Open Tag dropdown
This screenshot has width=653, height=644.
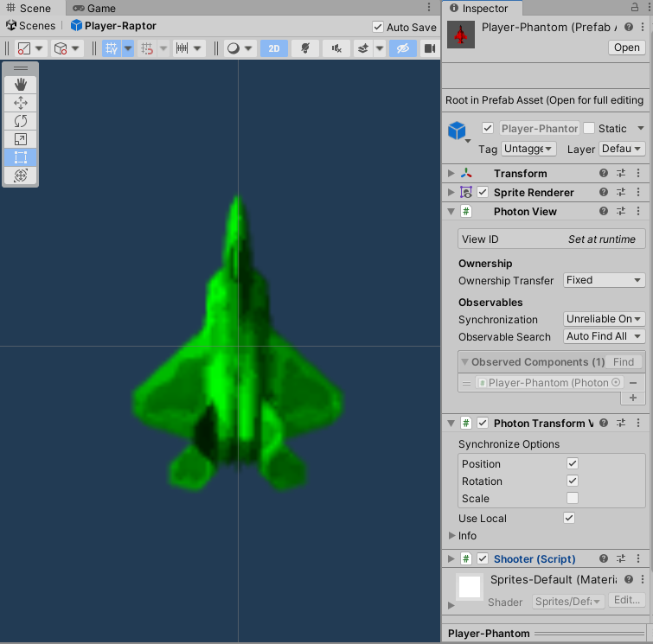528,149
